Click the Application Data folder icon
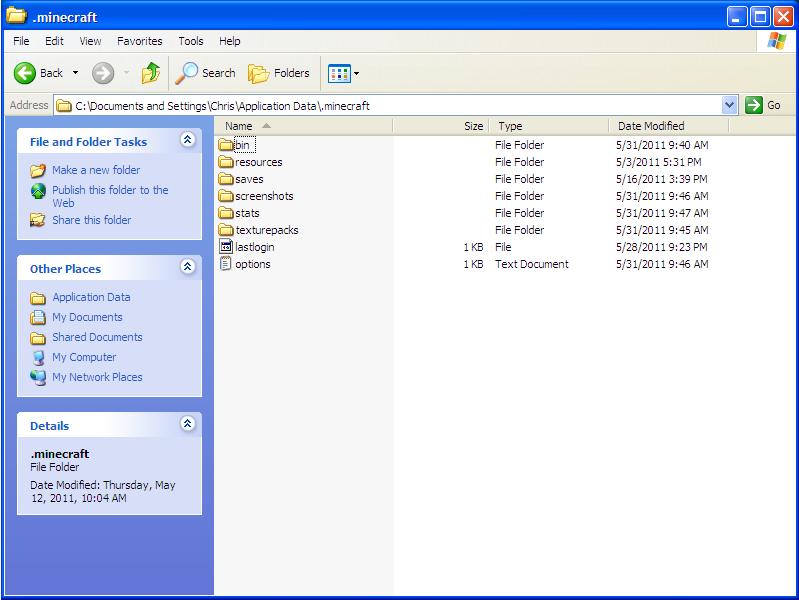The image size is (799, 600). click(x=38, y=298)
